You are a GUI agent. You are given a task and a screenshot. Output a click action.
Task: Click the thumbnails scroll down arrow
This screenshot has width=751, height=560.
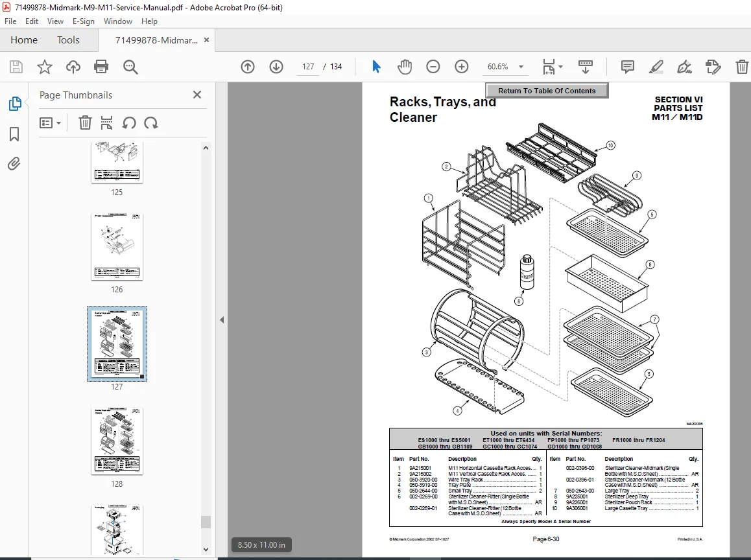206,550
